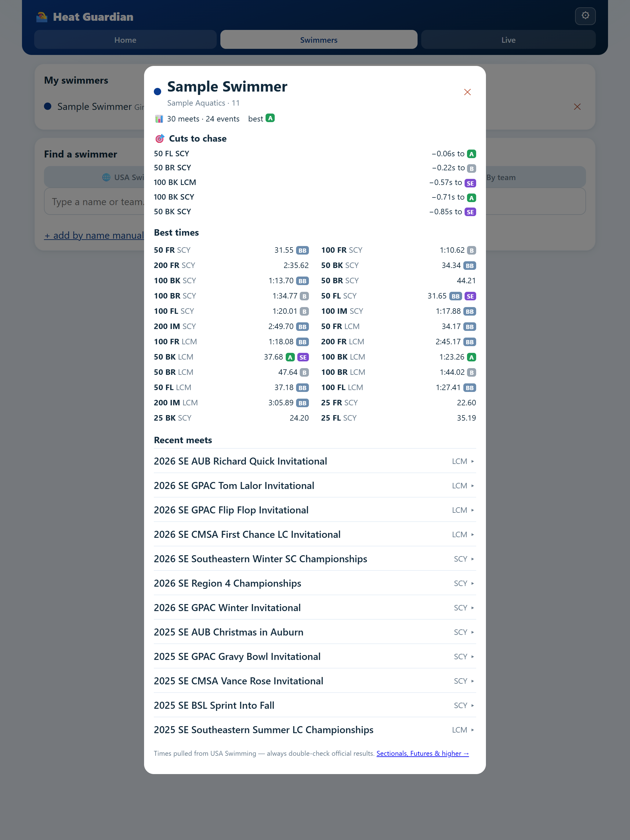Click the 25 FR SCY time 22.60
Viewport: 630px width, 840px height.
466,403
